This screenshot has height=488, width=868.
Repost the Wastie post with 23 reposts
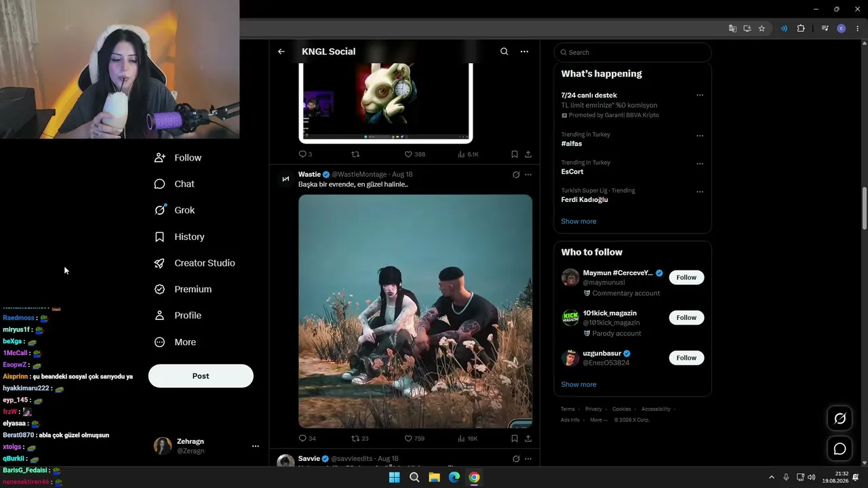click(x=360, y=439)
